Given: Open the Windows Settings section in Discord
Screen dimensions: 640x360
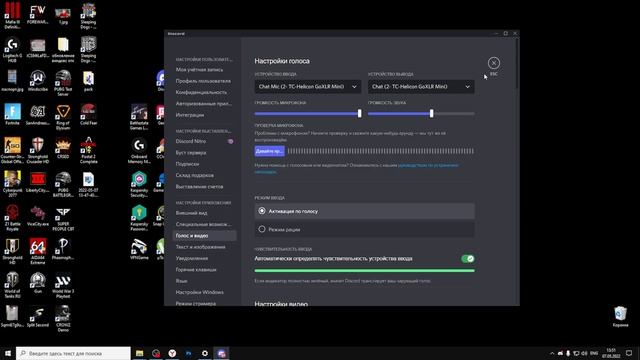Looking at the screenshot, I should click(200, 292).
